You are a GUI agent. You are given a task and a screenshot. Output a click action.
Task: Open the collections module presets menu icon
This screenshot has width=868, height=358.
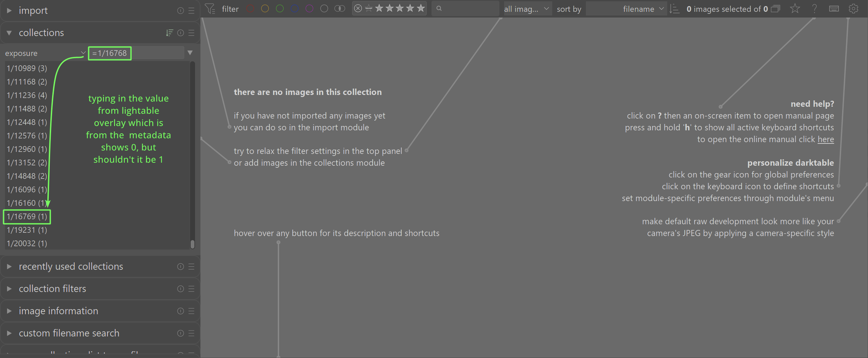point(191,33)
